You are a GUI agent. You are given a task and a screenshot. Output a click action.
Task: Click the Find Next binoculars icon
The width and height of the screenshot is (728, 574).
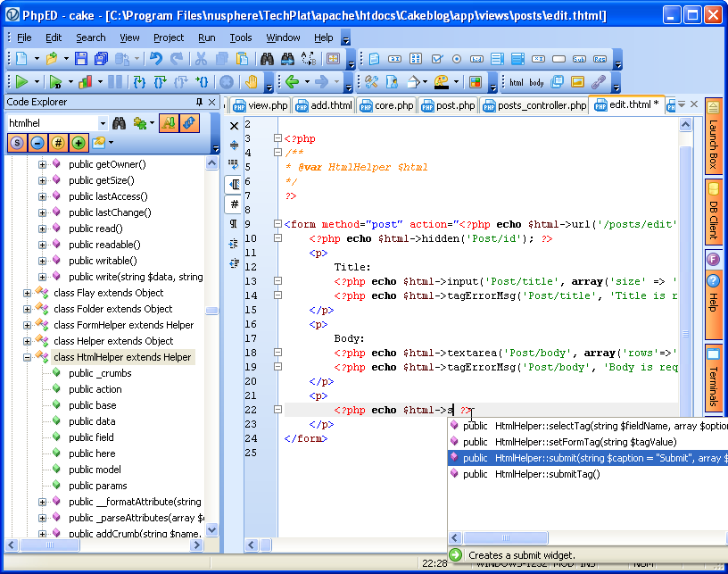[x=287, y=59]
